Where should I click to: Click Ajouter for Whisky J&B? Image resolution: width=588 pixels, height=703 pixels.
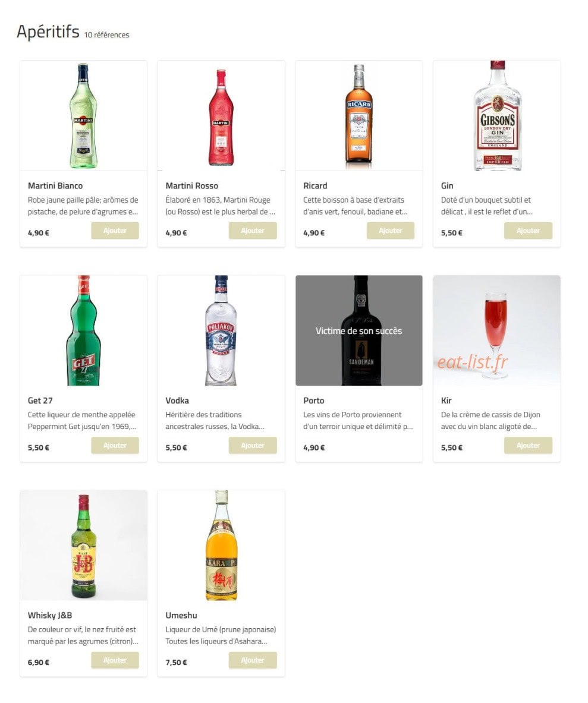pos(115,660)
